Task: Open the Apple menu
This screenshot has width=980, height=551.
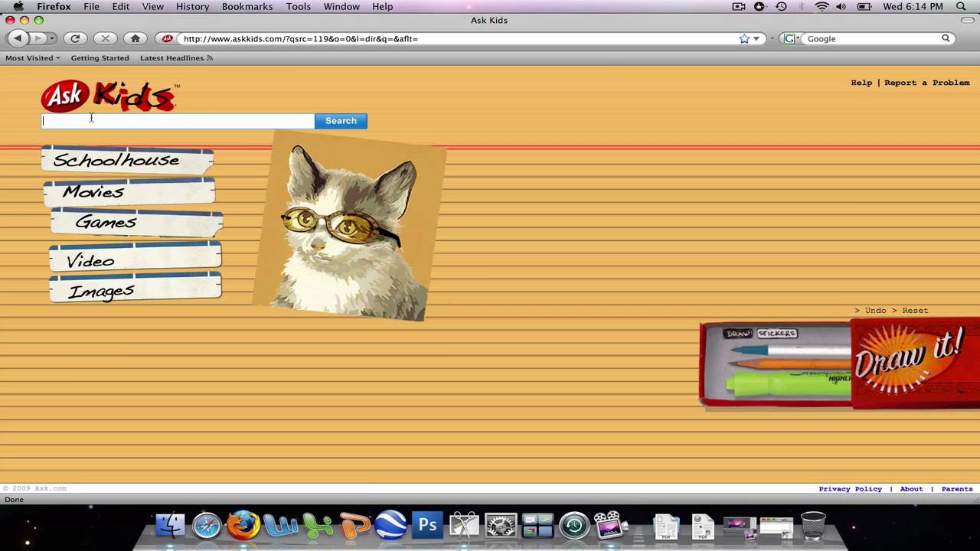Action: tap(18, 7)
